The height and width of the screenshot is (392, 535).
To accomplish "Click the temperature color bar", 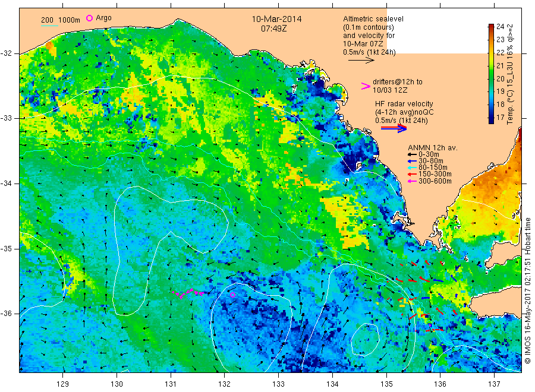I will click(x=491, y=74).
